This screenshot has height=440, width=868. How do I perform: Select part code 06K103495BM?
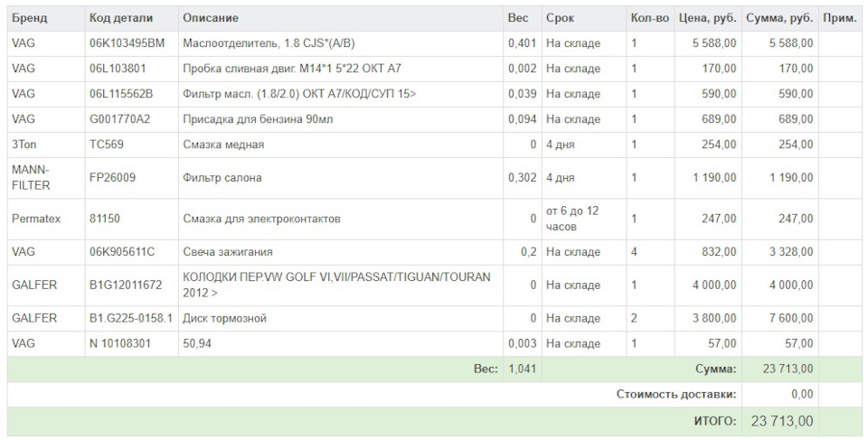[127, 43]
